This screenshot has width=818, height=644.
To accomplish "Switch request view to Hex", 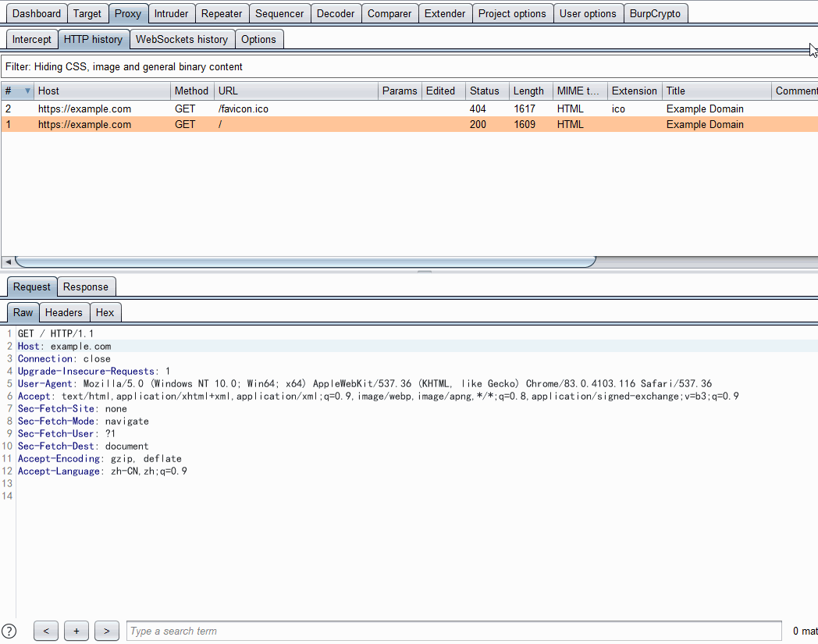I will 105,312.
